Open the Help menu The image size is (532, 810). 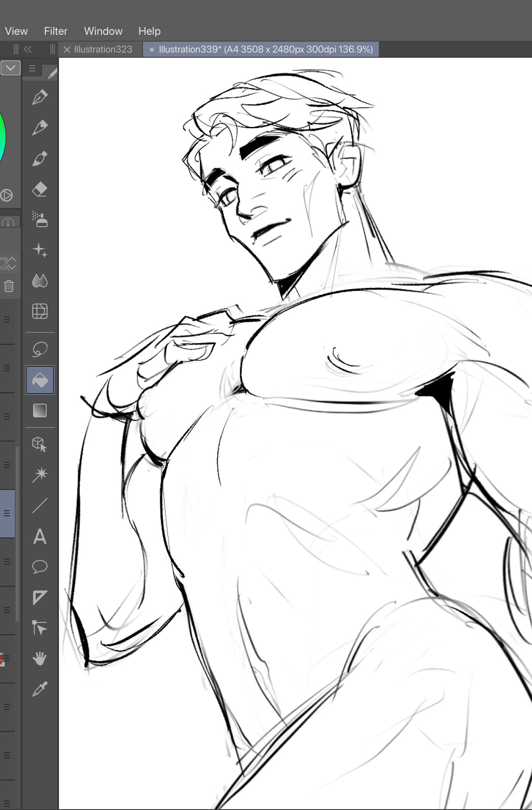click(149, 31)
